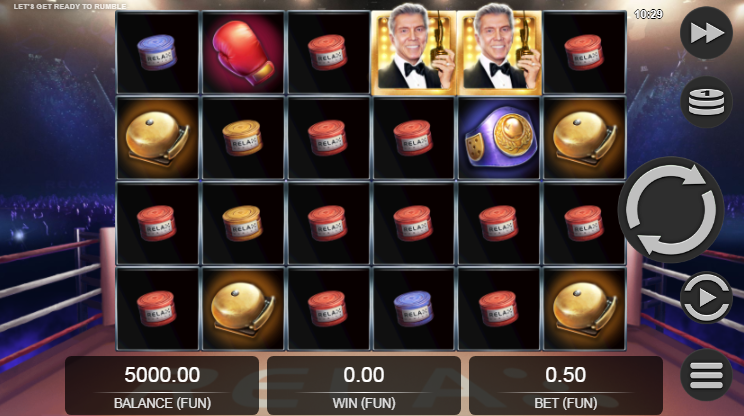The width and height of the screenshot is (744, 416).
Task: Tap the golden bell in the bottom-right cell
Action: click(585, 309)
